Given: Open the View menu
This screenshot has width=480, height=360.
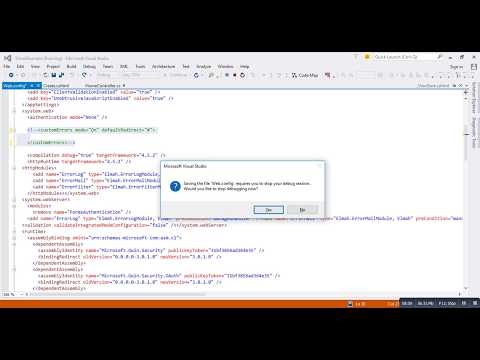Looking at the screenshot, I should (x=35, y=66).
